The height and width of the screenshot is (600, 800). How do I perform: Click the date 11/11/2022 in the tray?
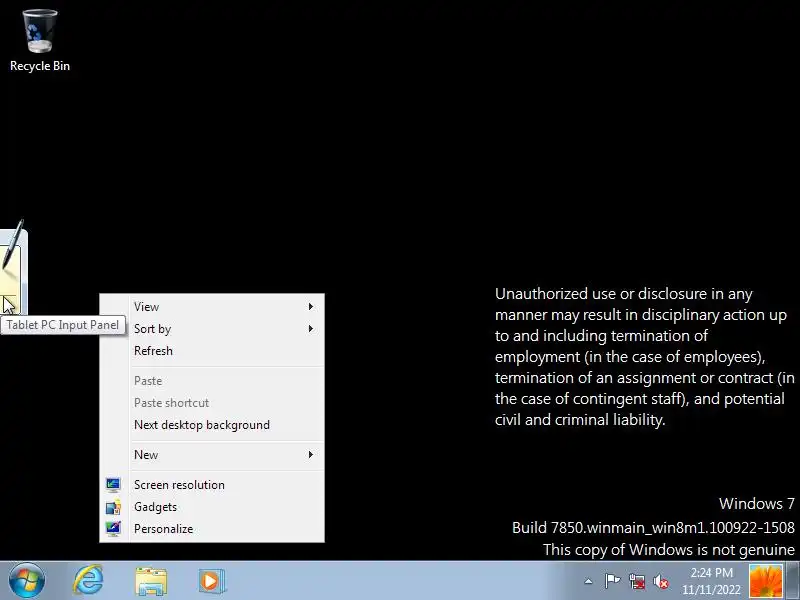click(x=711, y=590)
